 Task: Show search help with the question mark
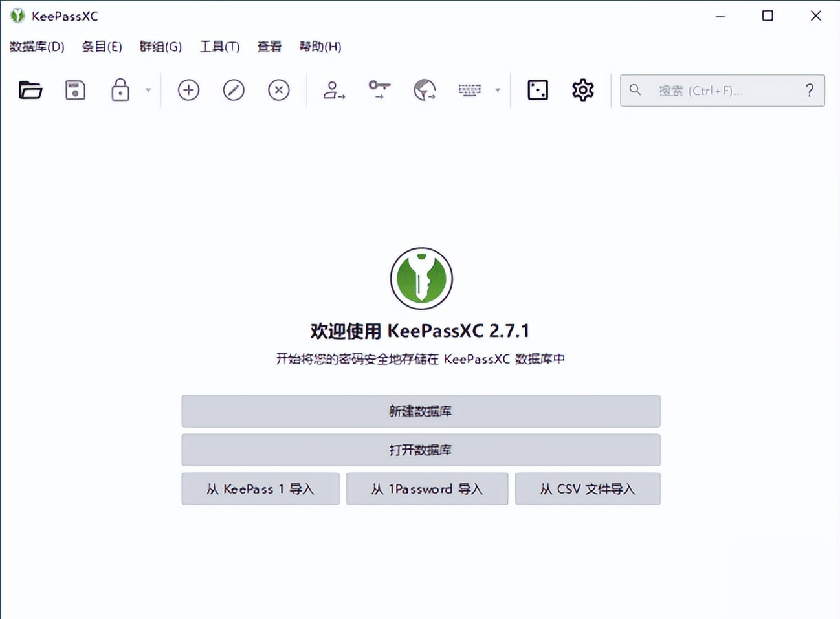point(810,91)
